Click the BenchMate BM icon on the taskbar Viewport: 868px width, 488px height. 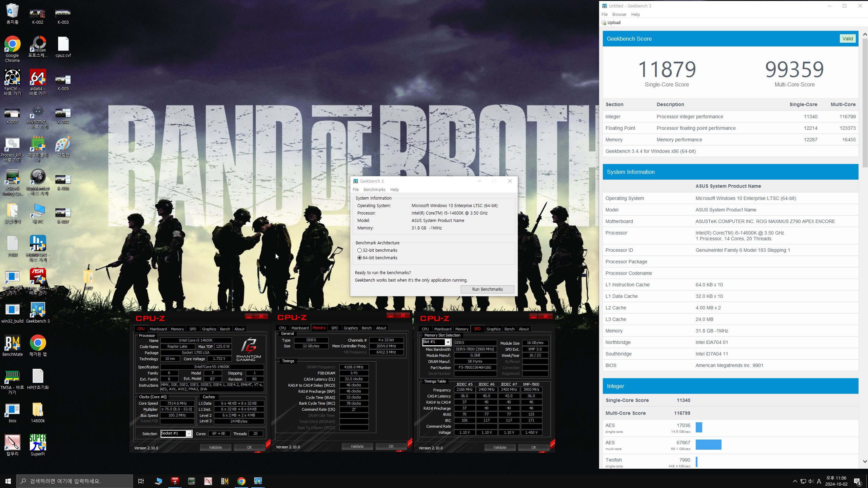click(224, 481)
